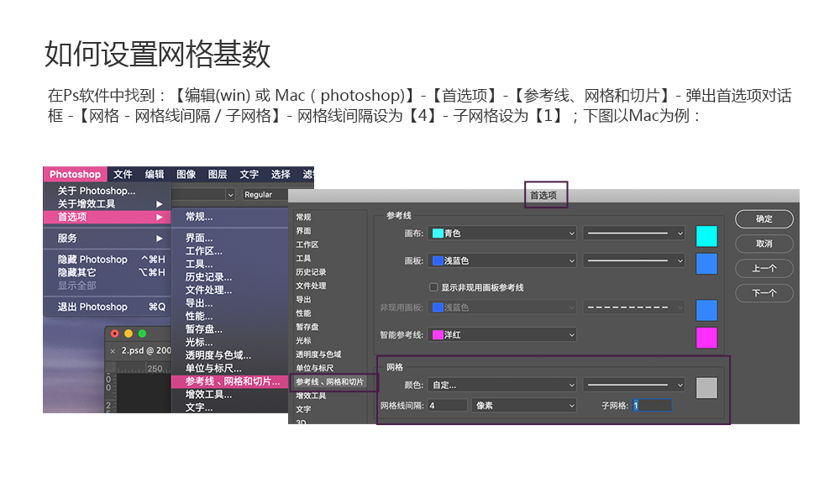Open the 文字 menu in menu bar
Viewport: 840px width, 504px height.
pos(249,174)
